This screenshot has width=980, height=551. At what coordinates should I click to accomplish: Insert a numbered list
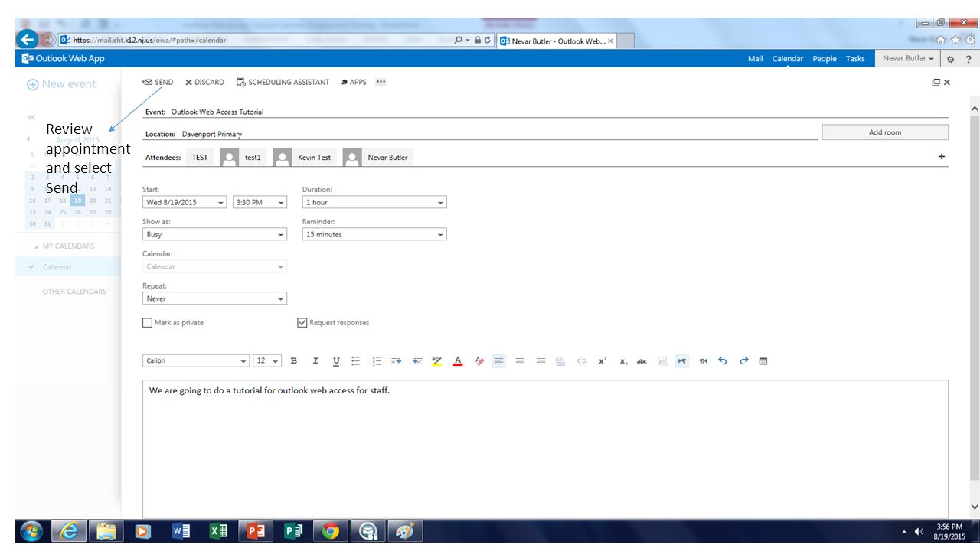coord(376,361)
